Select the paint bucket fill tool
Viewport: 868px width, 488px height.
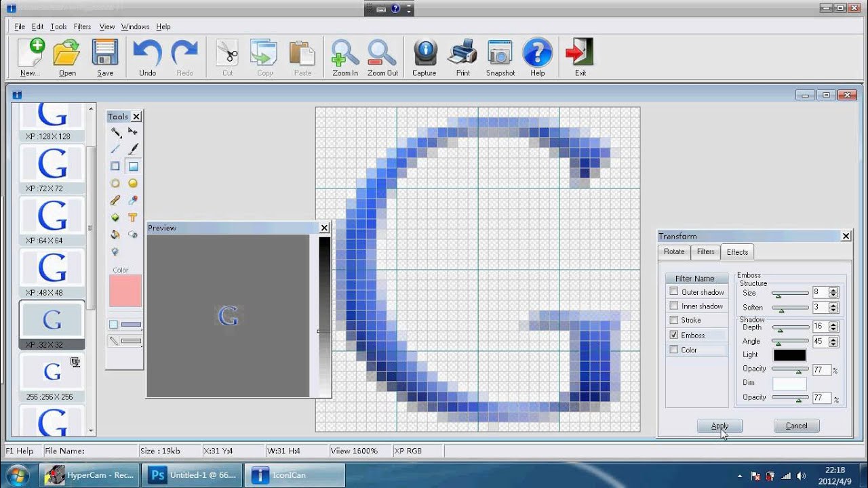[115, 235]
